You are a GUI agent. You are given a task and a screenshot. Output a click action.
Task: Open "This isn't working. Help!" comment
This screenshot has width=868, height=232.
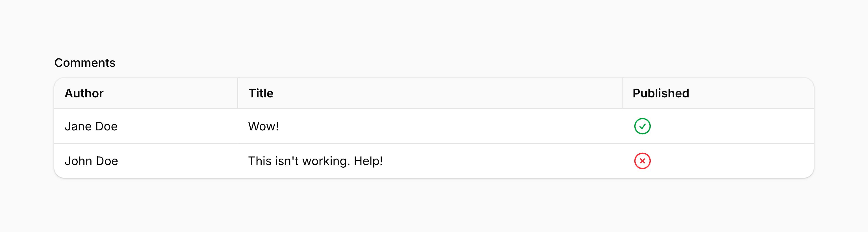click(315, 161)
